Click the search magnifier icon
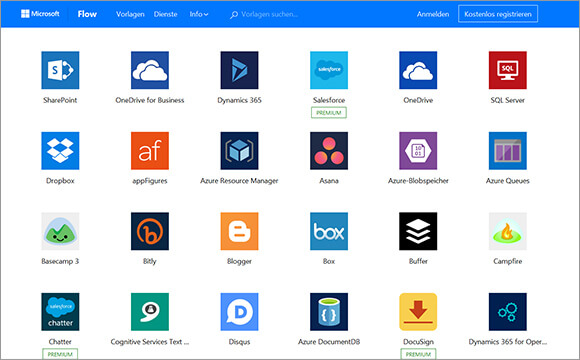Image resolution: width=580 pixels, height=360 pixels. click(234, 15)
